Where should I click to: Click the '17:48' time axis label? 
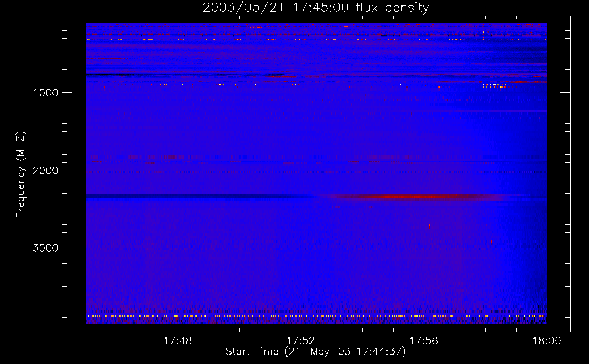coord(178,341)
